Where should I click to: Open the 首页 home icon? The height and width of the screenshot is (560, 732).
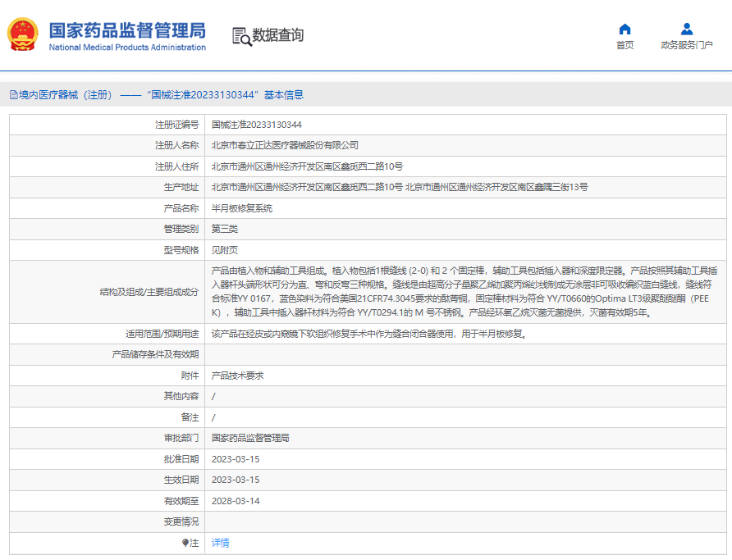624,30
